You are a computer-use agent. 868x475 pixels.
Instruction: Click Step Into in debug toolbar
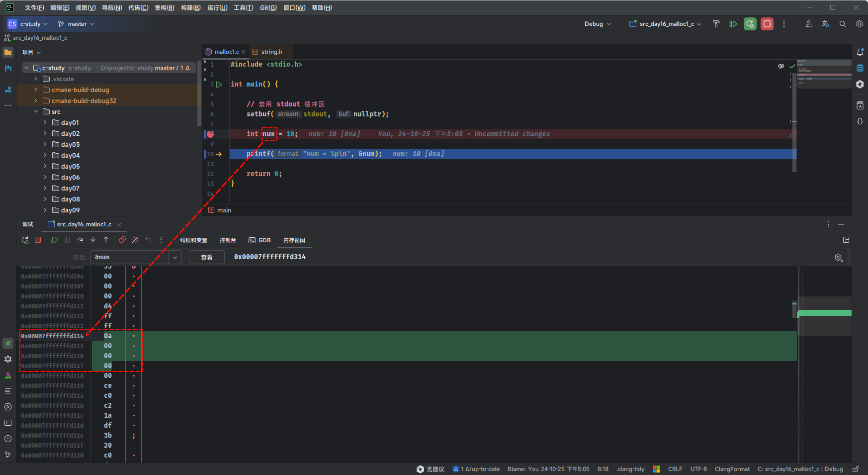(x=93, y=240)
